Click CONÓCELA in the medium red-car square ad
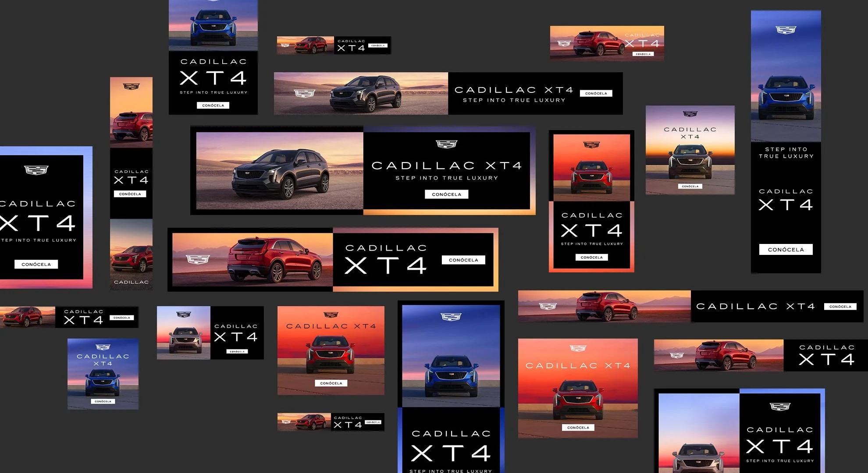Viewport: 868px width, 473px height. click(331, 383)
